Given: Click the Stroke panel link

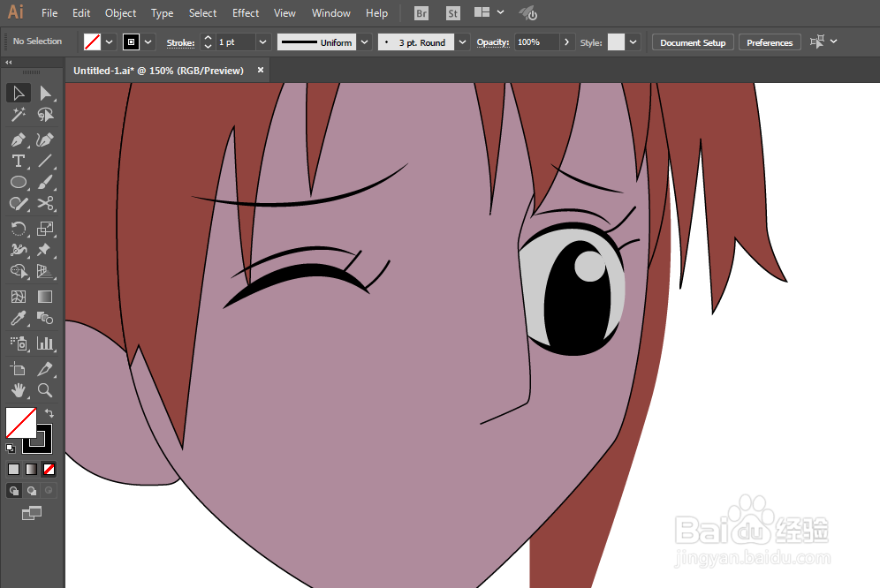Looking at the screenshot, I should coord(181,42).
